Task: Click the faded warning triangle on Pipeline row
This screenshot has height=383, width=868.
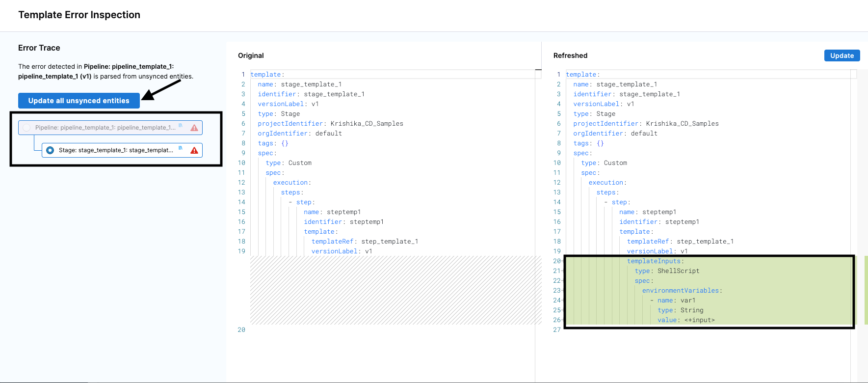Action: tap(194, 128)
